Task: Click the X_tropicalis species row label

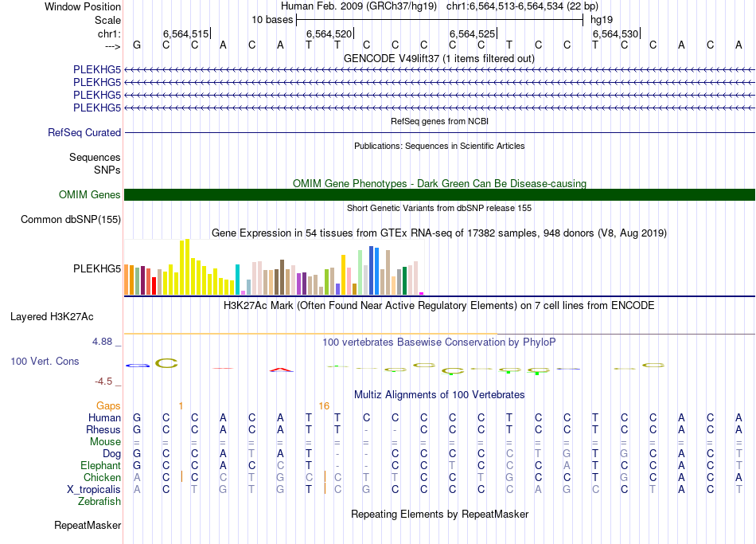Action: pyautogui.click(x=94, y=490)
